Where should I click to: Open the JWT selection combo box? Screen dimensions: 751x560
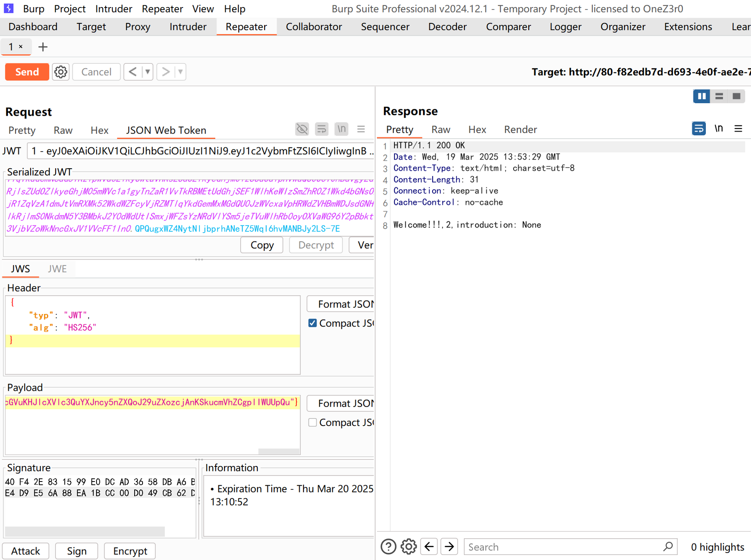click(201, 151)
